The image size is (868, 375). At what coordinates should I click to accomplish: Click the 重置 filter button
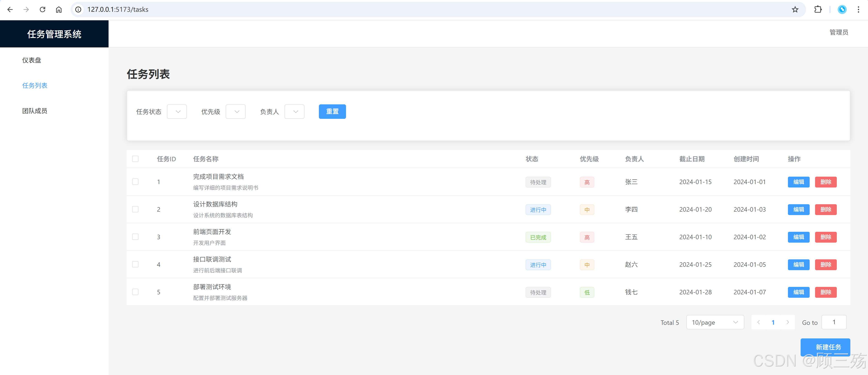(332, 111)
